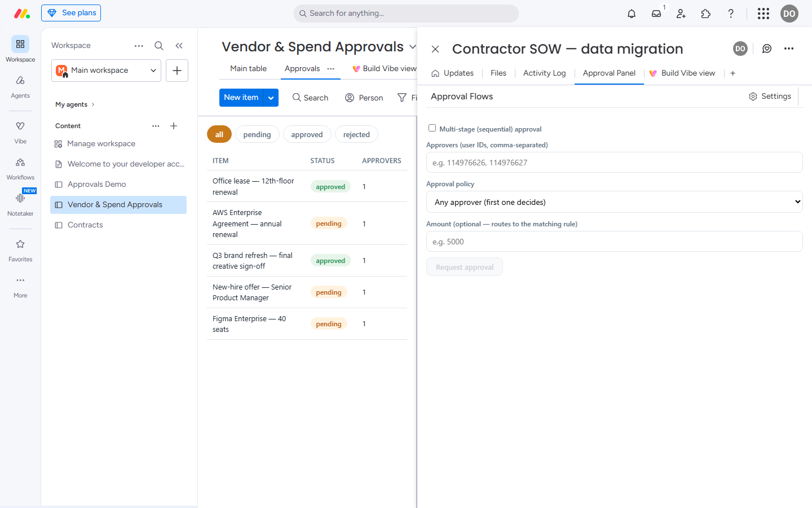The height and width of the screenshot is (508, 812).
Task: Click the workspace search magnifier icon
Action: tap(159, 46)
